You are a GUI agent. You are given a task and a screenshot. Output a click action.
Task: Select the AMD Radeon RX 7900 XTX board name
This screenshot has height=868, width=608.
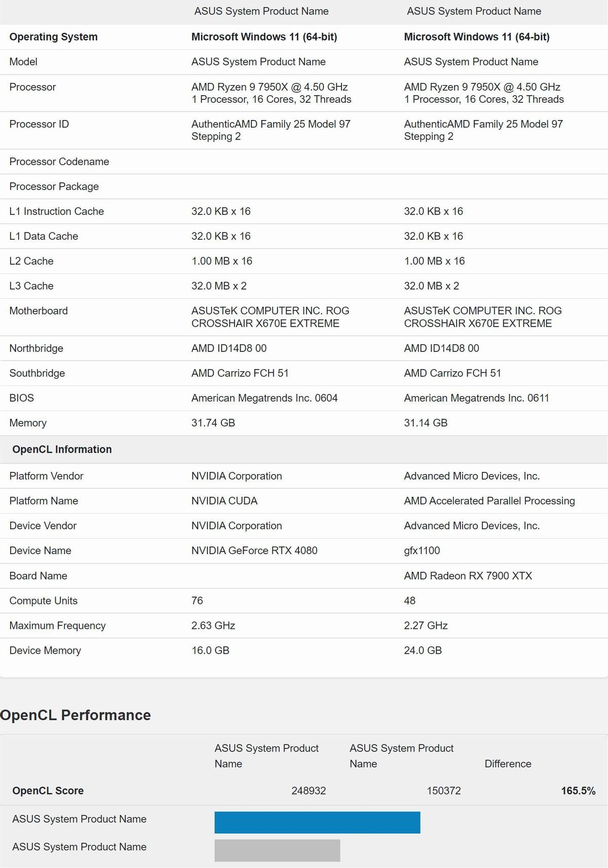(468, 576)
